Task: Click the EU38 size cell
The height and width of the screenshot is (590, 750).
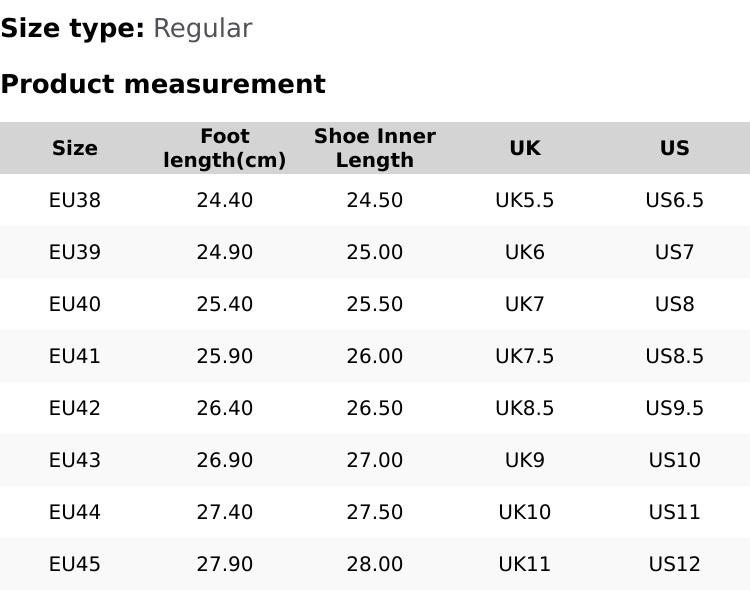Action: 75,200
